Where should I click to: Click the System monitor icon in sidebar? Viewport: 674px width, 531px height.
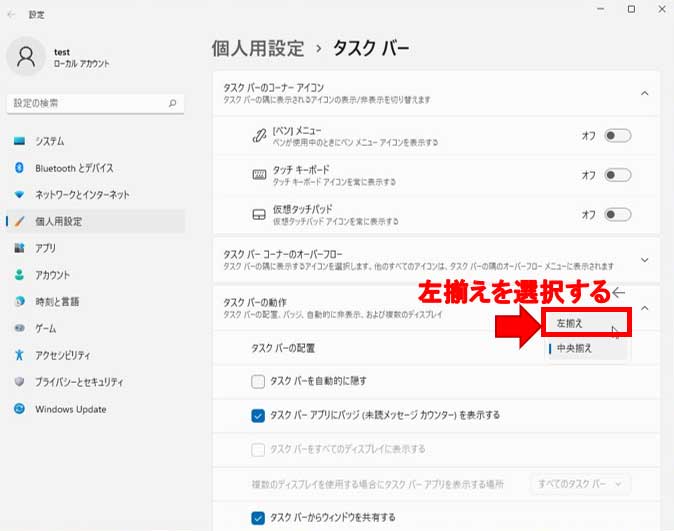click(x=19, y=141)
